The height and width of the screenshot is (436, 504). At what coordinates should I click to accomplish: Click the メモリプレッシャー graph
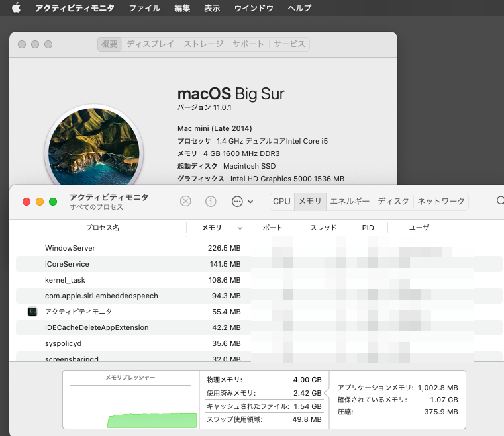[131, 400]
